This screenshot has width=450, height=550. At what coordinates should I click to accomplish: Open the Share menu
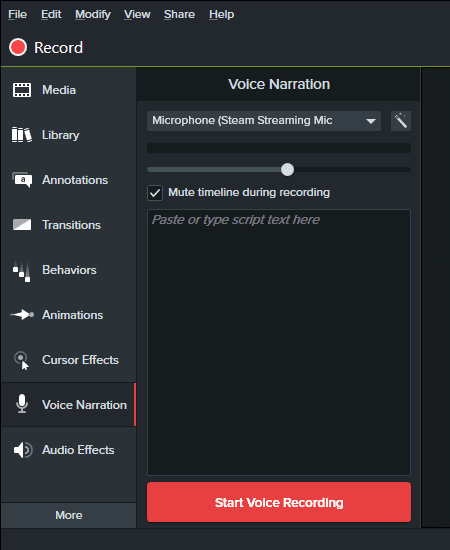[179, 14]
